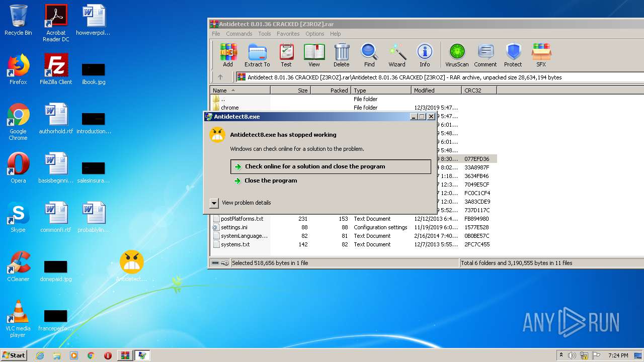Select probablylin document on desktop
The width and height of the screenshot is (644, 362).
click(94, 217)
